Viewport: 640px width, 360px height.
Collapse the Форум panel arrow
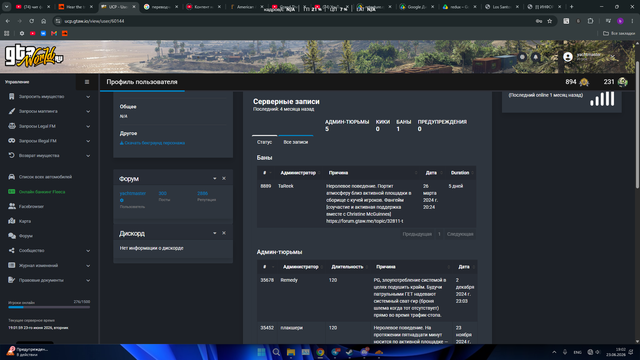point(215,178)
